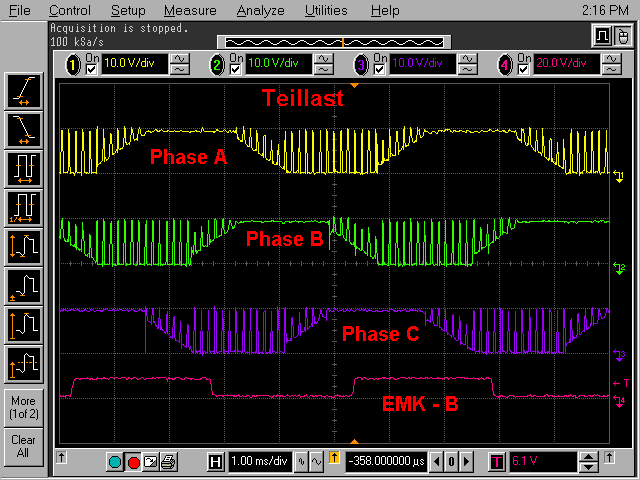640x480 pixels.
Task: Open the Help menu
Action: tap(385, 10)
